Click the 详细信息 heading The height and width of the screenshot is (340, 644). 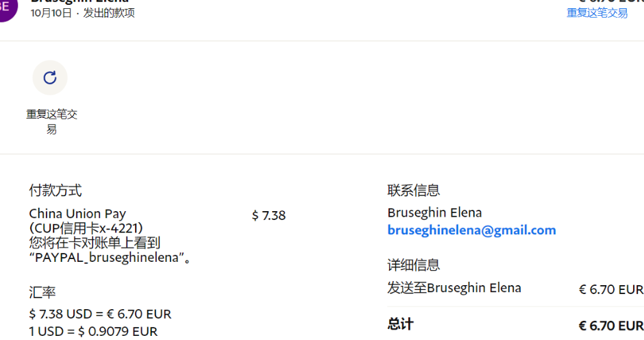click(413, 265)
